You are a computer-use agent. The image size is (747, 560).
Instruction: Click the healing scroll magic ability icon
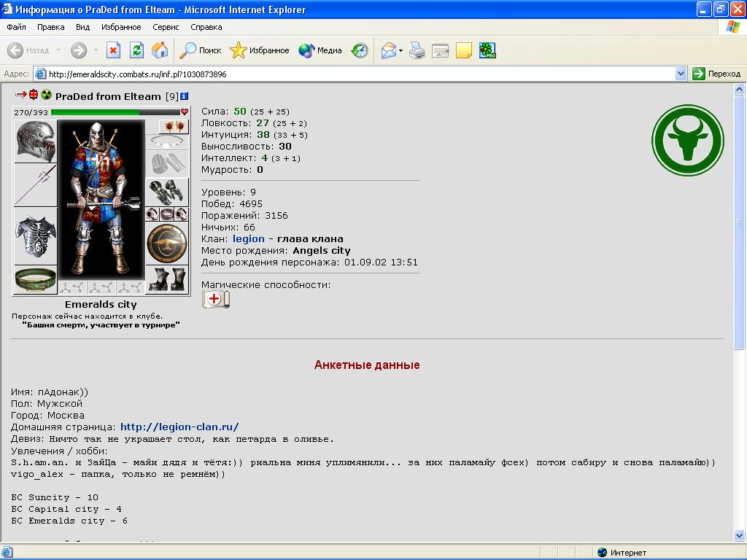(216, 300)
